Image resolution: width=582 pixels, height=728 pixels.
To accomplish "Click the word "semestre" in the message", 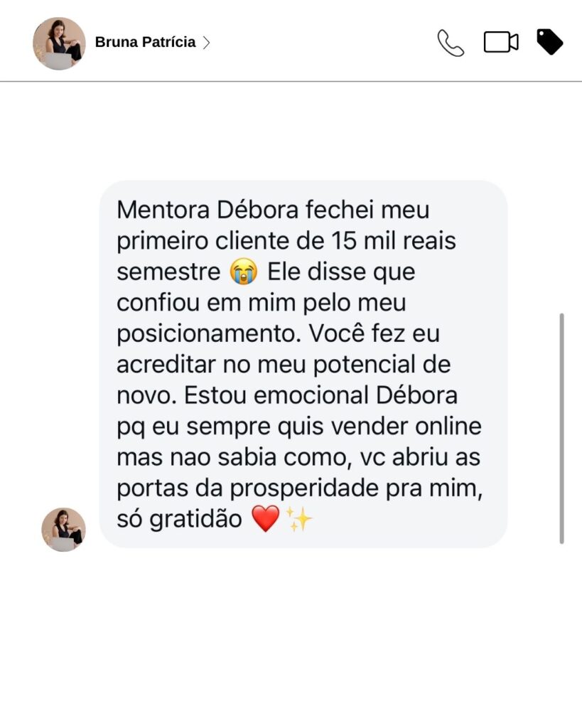I will coord(168,273).
